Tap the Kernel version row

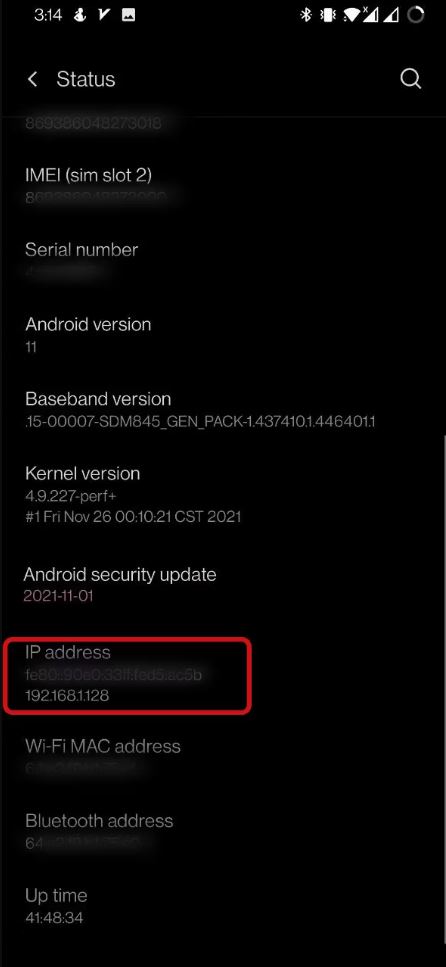coord(223,493)
